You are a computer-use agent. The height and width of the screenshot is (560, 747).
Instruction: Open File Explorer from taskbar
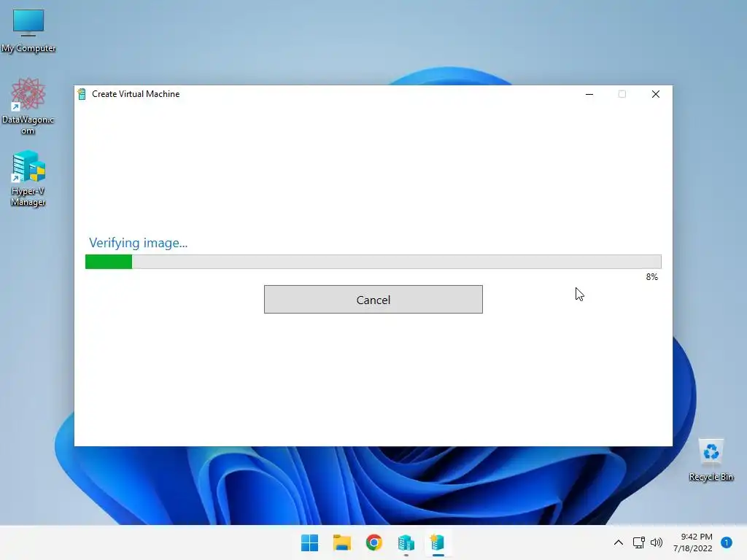pyautogui.click(x=341, y=542)
